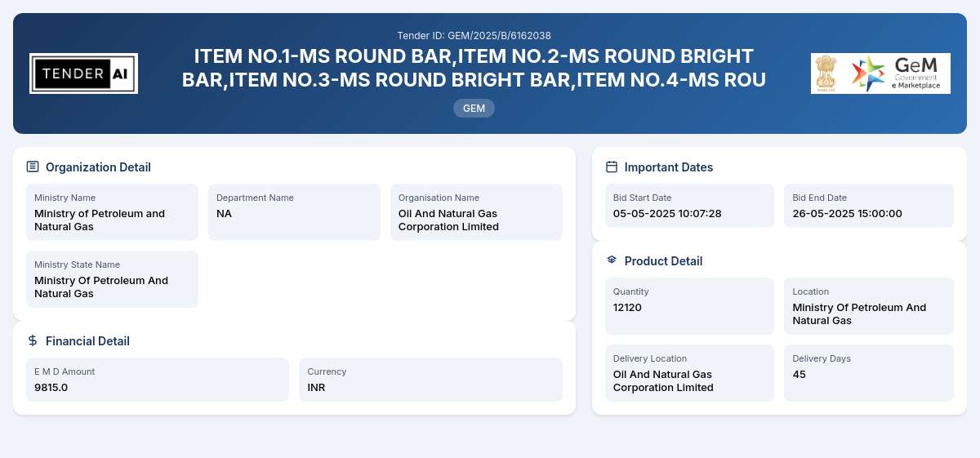This screenshot has height=458, width=980.
Task: Select the Quantity 12120 card
Action: [x=689, y=306]
